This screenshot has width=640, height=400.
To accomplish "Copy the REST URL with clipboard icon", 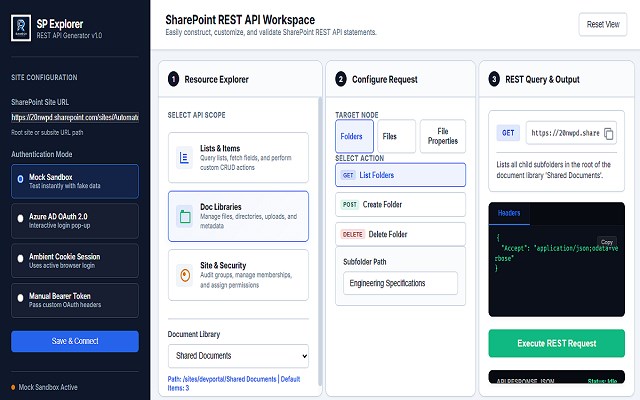I will pyautogui.click(x=608, y=133).
